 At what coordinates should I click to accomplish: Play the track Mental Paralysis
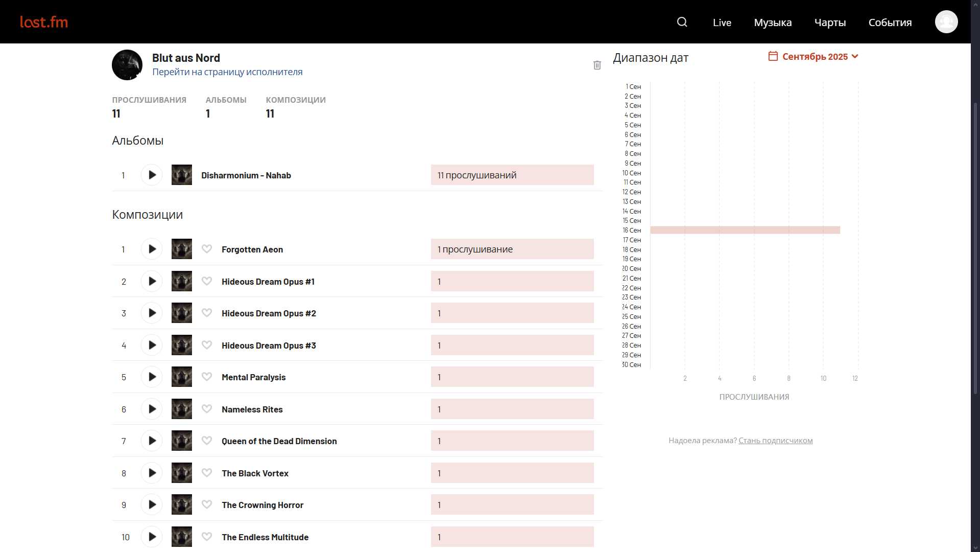coord(152,377)
